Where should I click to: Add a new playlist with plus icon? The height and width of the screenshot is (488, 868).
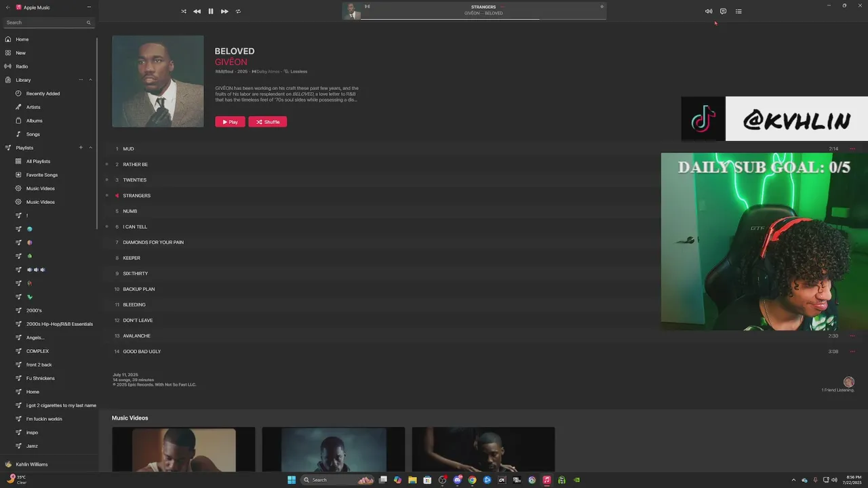coord(81,148)
